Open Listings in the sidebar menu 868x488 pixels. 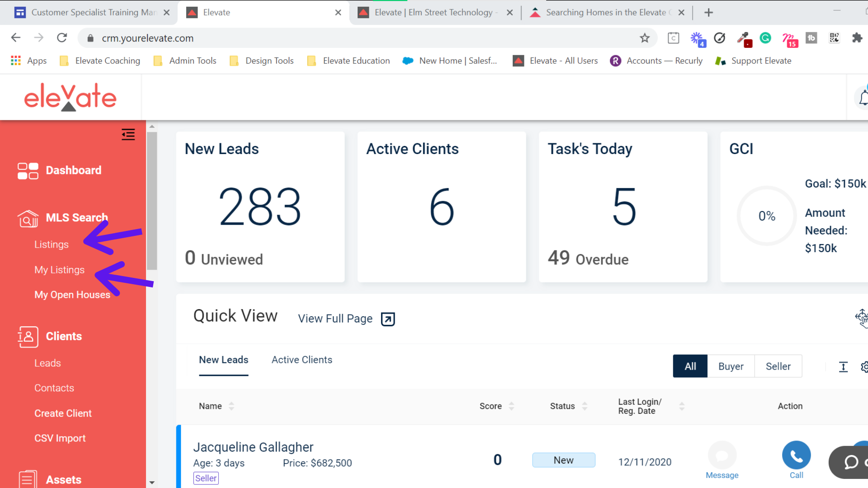point(52,244)
